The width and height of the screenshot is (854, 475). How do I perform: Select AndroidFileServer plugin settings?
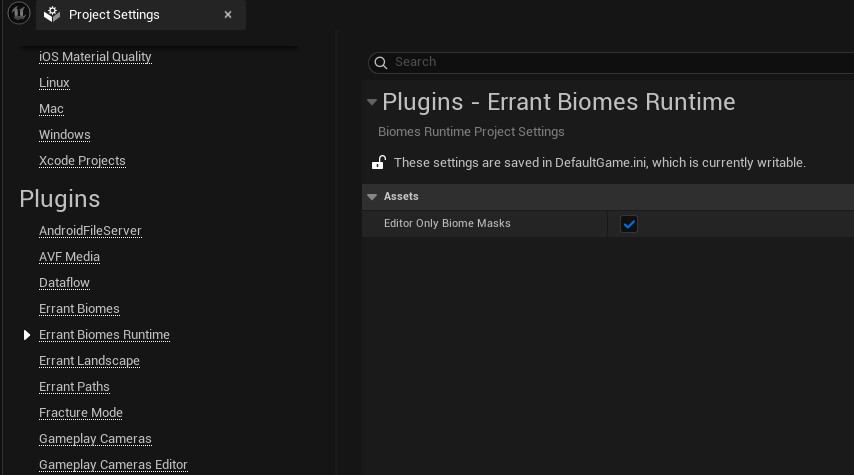point(90,231)
